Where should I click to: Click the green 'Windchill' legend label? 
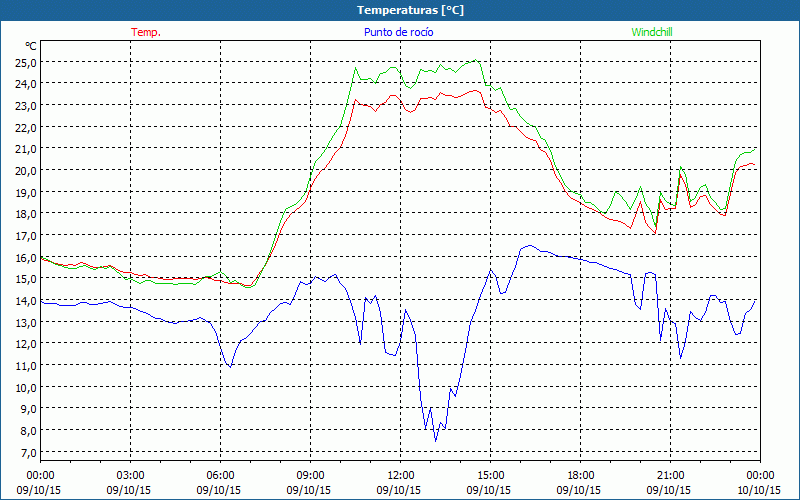pyautogui.click(x=652, y=32)
